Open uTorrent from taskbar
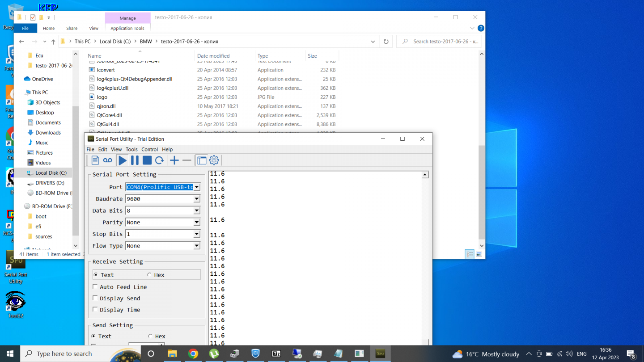The height and width of the screenshot is (362, 644). tap(214, 354)
